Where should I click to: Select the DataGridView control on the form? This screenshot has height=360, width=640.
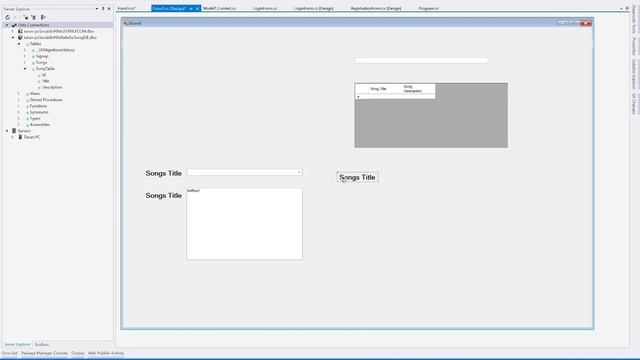point(431,115)
